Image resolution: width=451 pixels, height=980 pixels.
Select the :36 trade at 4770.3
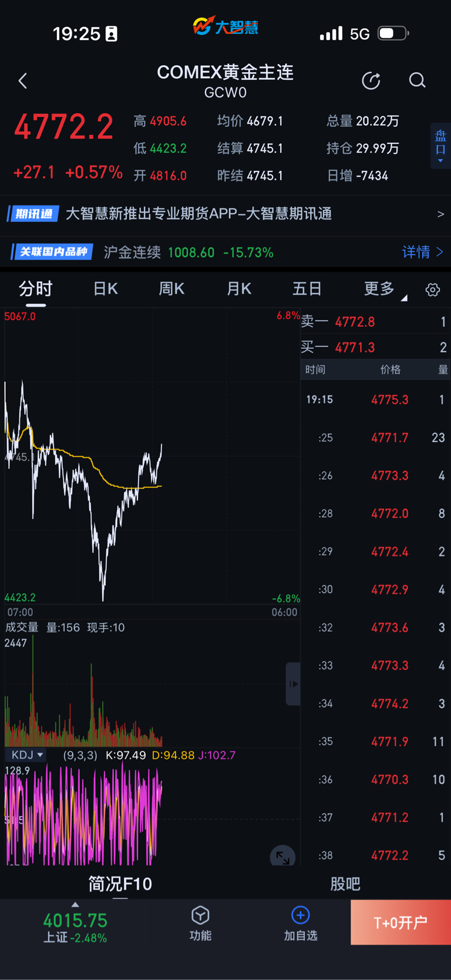(375, 780)
